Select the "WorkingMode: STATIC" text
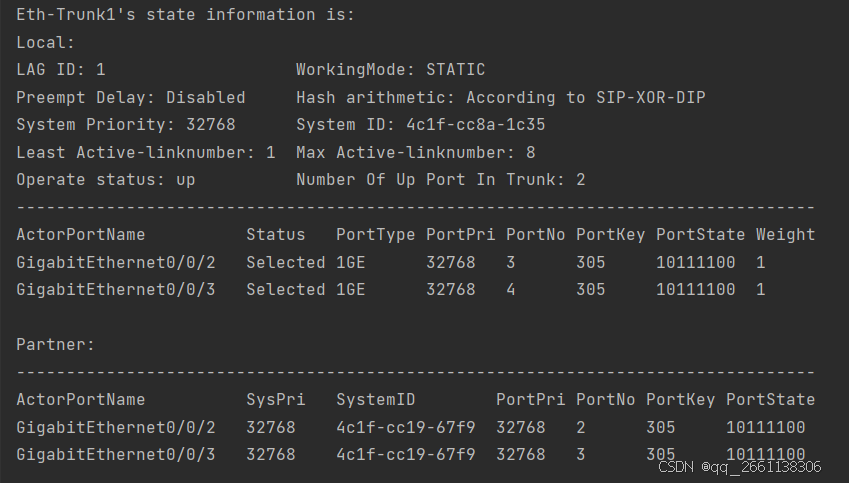Viewport: 849px width, 483px height. 390,70
